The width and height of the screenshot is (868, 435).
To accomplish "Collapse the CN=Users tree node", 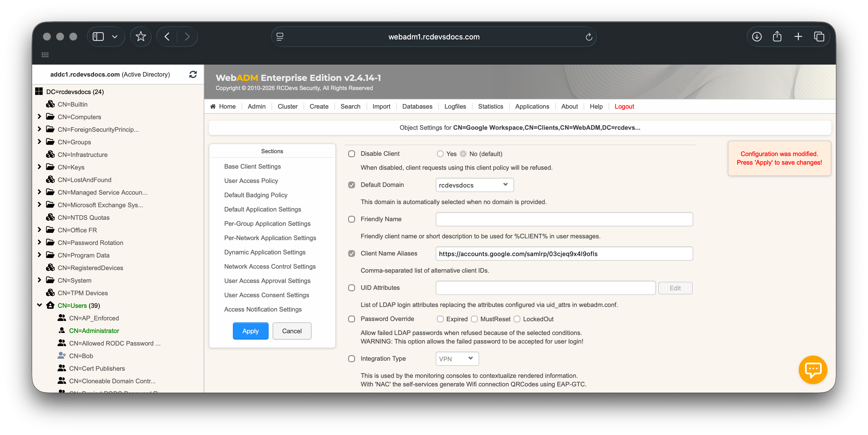I will pyautogui.click(x=39, y=305).
